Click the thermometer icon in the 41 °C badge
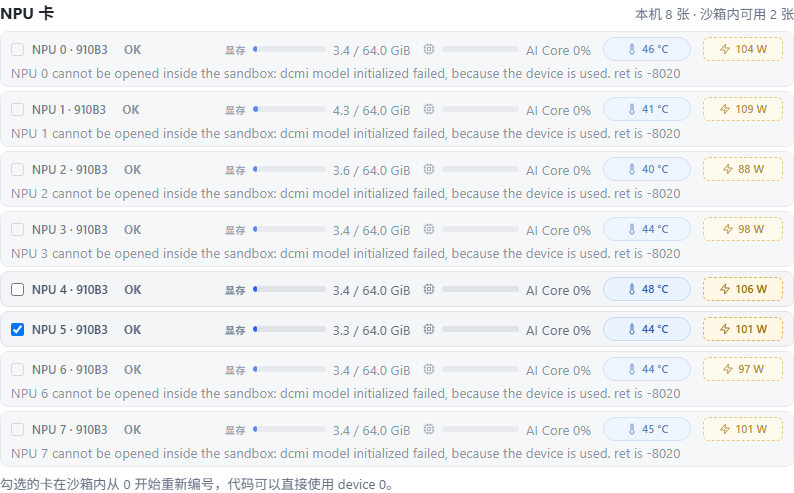Screen dimensions: 794x493 pyautogui.click(x=631, y=109)
